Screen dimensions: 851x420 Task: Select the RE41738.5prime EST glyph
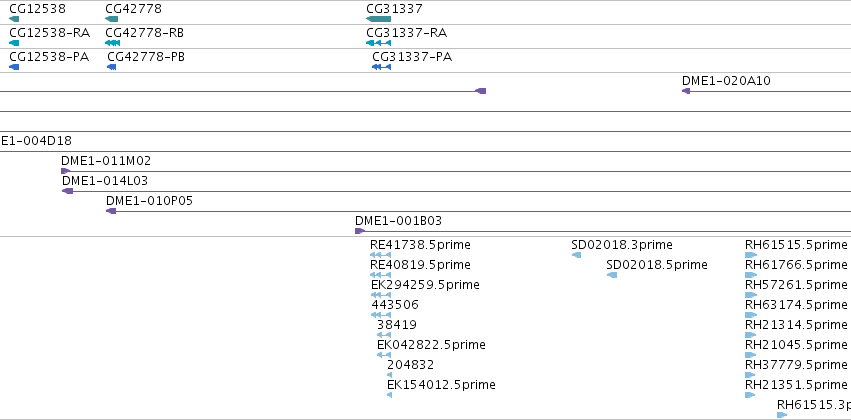[x=380, y=255]
